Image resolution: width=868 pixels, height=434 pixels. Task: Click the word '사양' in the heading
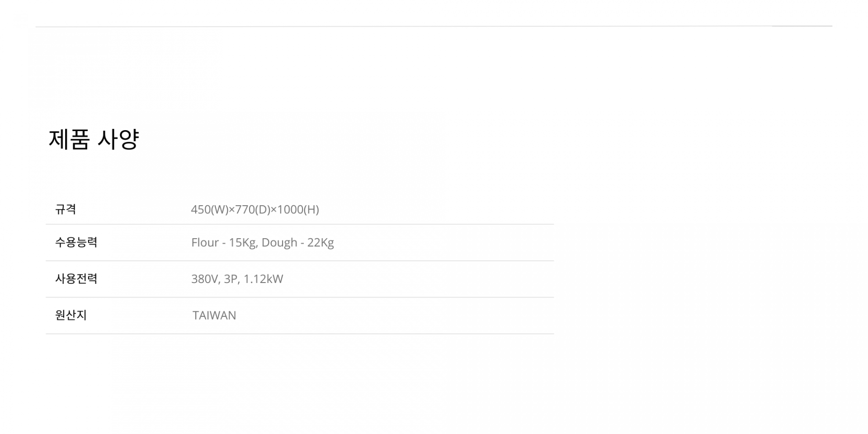click(x=118, y=139)
